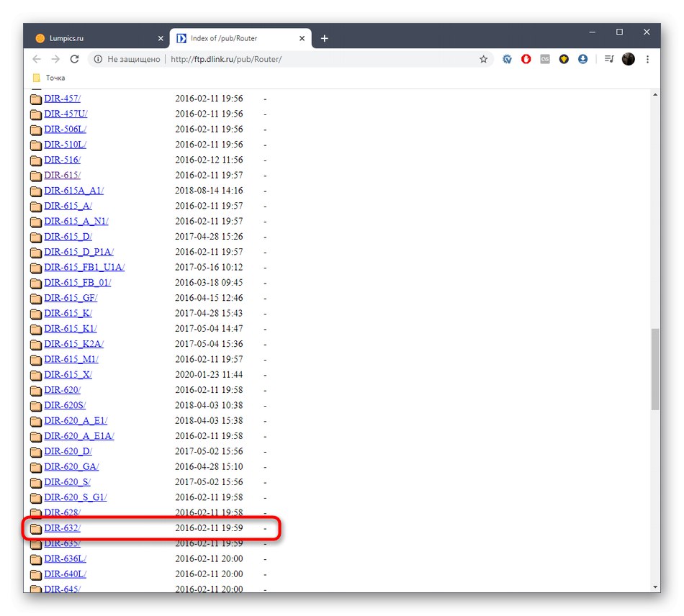Open the DIR-457U/ directory link

66,114
